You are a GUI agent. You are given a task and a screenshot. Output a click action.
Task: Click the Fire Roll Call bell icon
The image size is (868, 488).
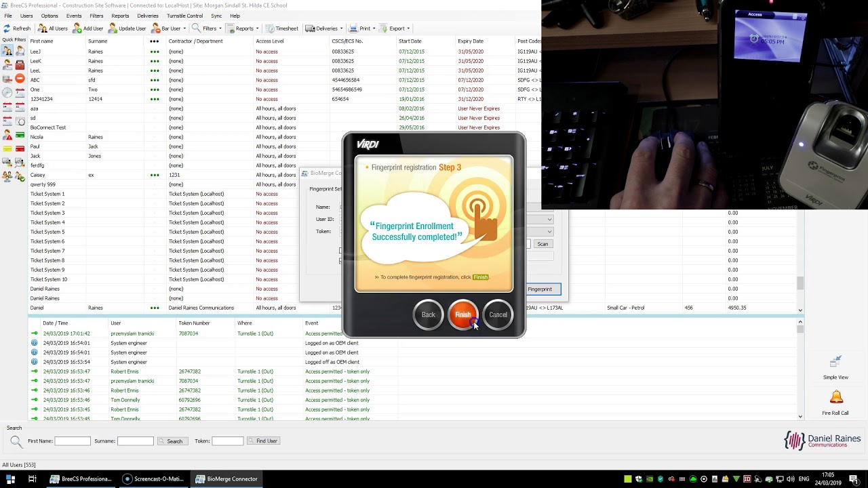[835, 398]
